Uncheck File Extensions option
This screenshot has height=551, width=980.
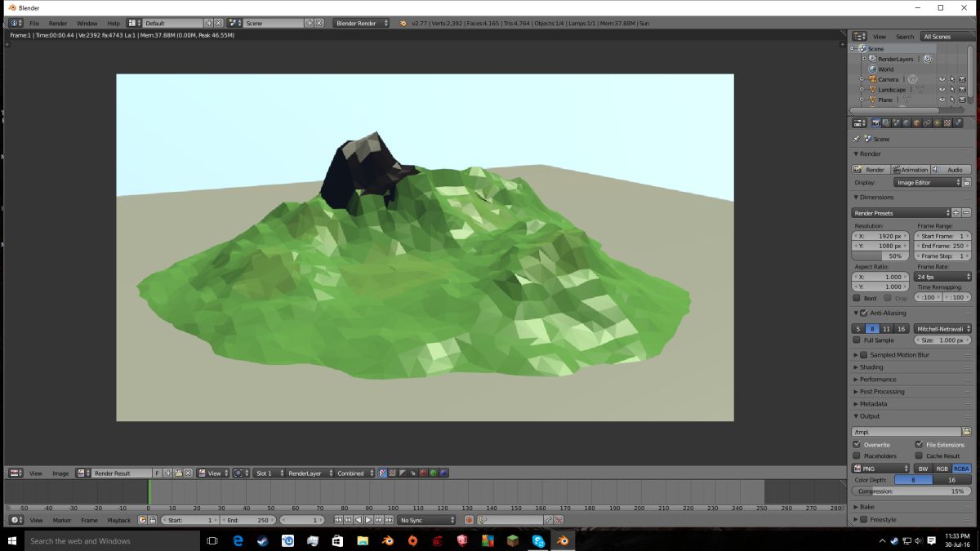[x=919, y=445]
